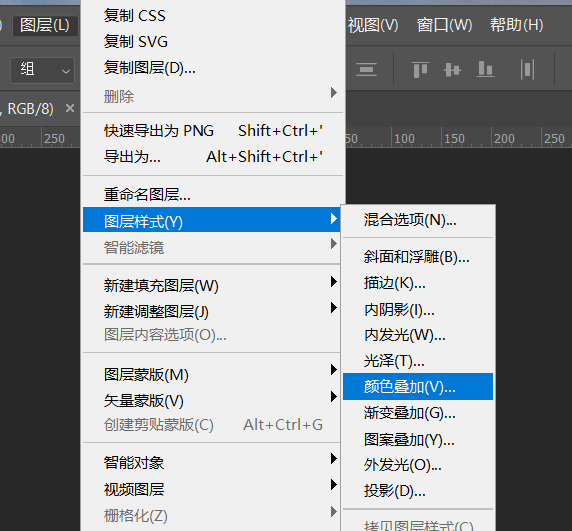Click the align bottom edges icon
572x531 pixels.
(485, 69)
